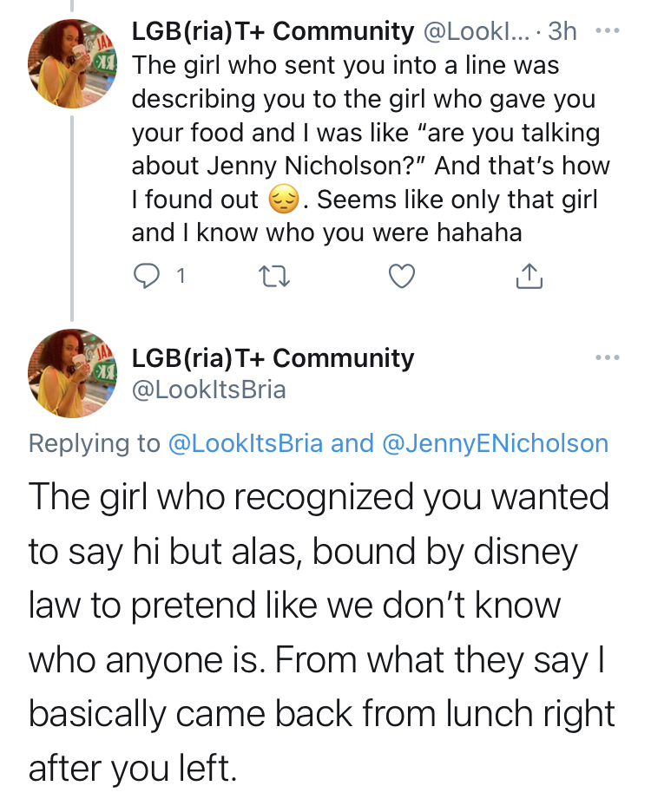Screen dimensions: 651x812
Task: View the top tweet's profile picture
Action: point(73,63)
